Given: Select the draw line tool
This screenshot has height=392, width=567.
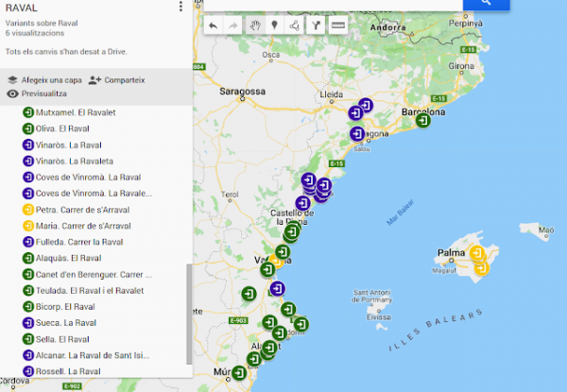Looking at the screenshot, I should (294, 26).
